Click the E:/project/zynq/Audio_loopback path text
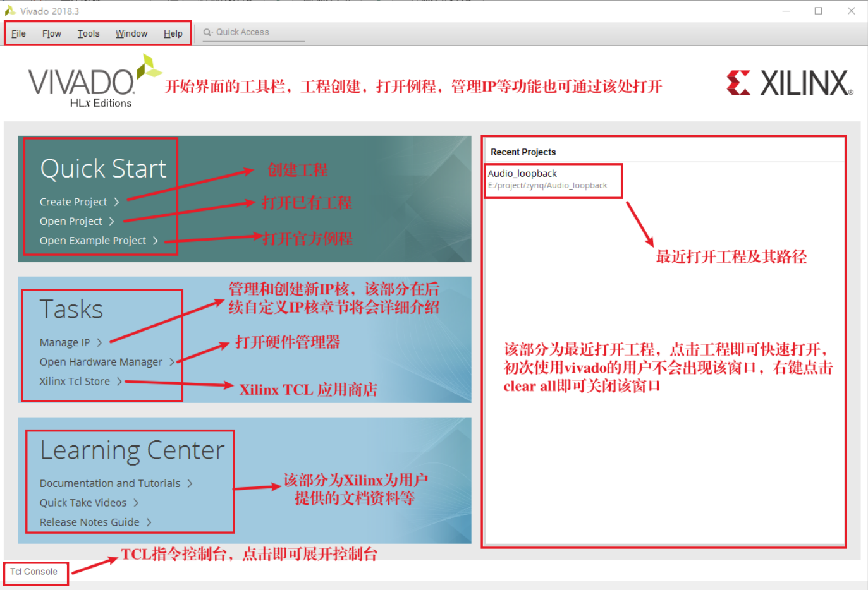Screen dimensions: 868x590 (x=547, y=186)
